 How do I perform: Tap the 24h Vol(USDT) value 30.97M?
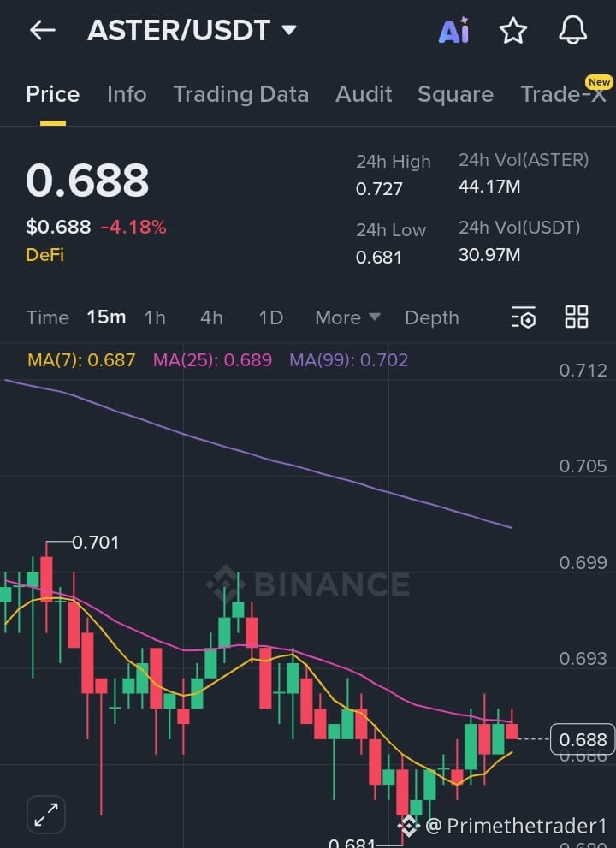point(489,254)
